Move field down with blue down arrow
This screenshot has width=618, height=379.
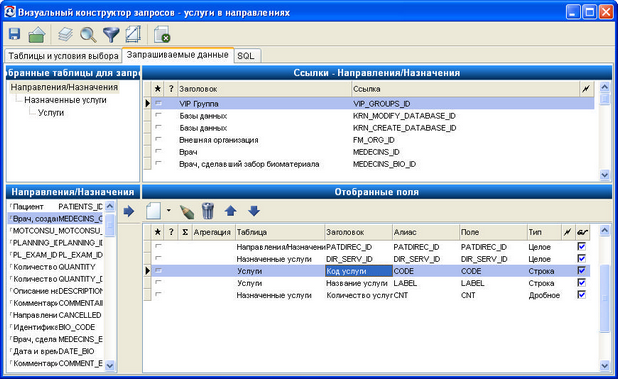click(254, 211)
